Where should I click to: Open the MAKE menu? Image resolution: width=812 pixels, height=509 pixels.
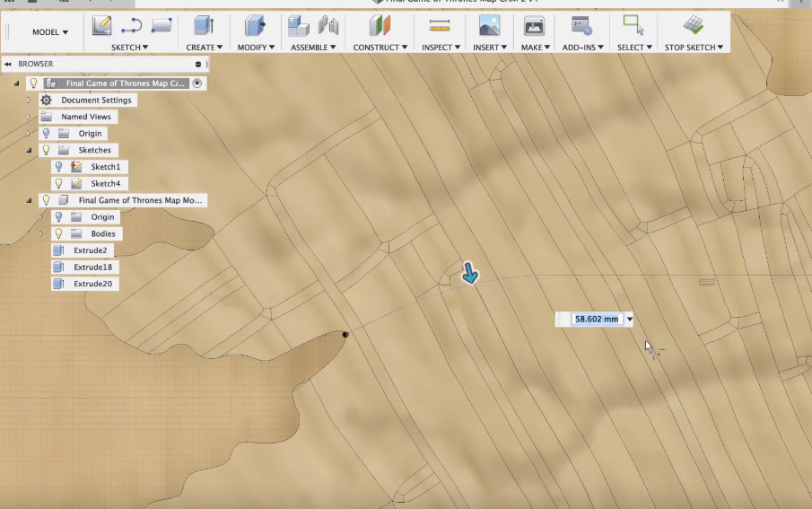536,48
